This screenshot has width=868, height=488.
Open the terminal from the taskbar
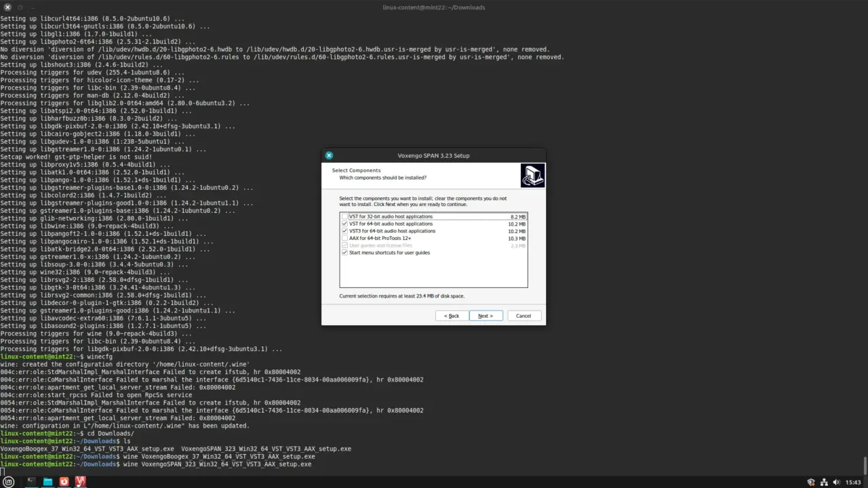click(31, 482)
